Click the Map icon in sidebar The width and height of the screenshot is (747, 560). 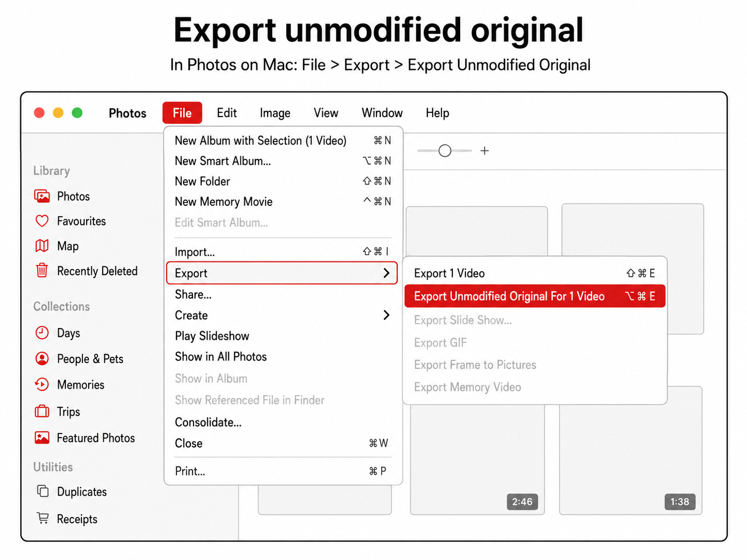coord(42,246)
